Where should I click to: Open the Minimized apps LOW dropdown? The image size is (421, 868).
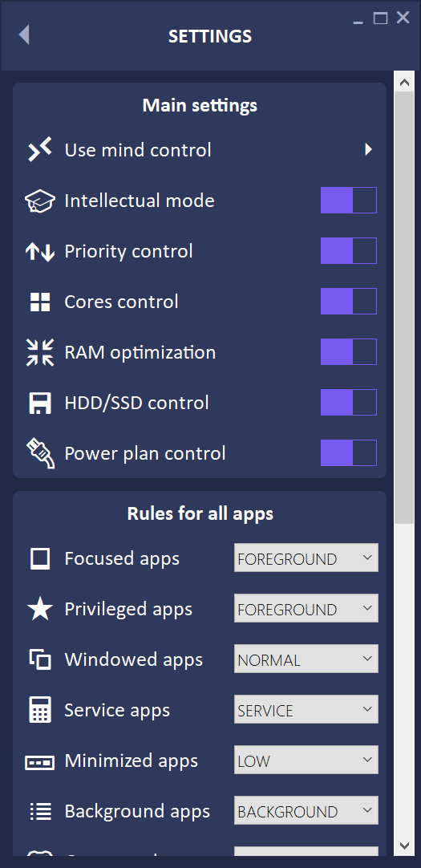306,760
